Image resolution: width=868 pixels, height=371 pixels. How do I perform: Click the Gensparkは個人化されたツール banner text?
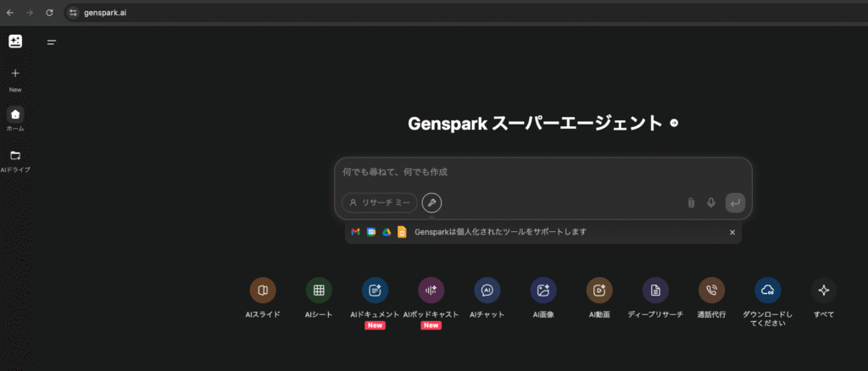point(500,232)
